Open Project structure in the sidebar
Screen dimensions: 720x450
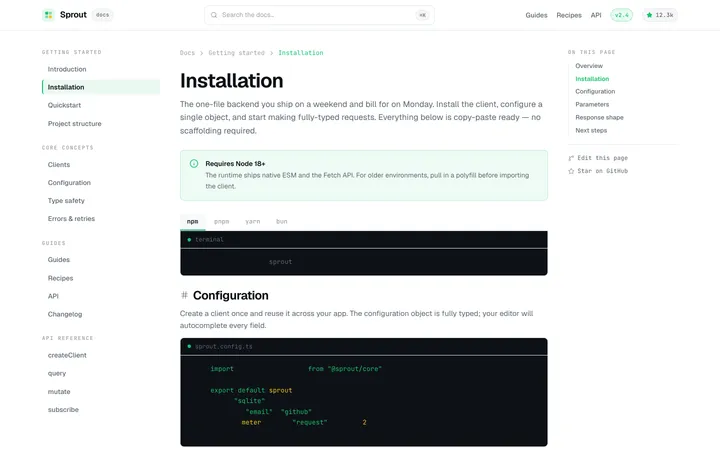click(x=101, y=124)
